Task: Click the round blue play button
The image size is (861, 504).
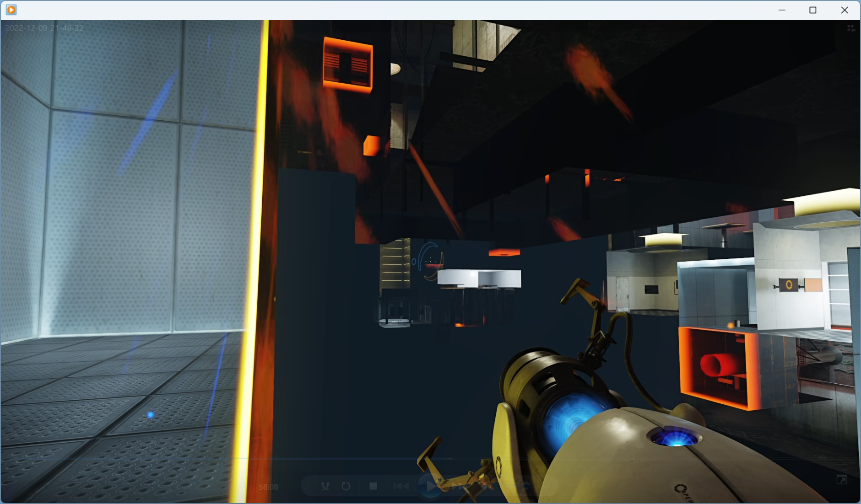Action: [x=431, y=486]
